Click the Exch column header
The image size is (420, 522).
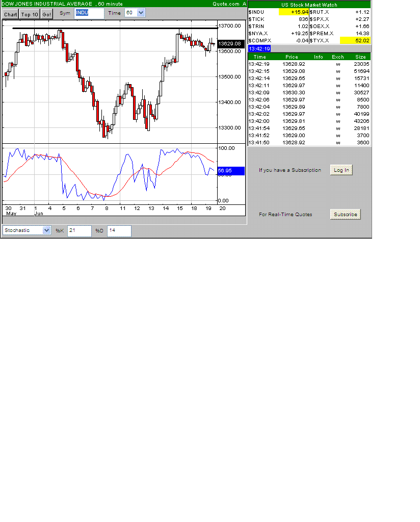pyautogui.click(x=338, y=57)
